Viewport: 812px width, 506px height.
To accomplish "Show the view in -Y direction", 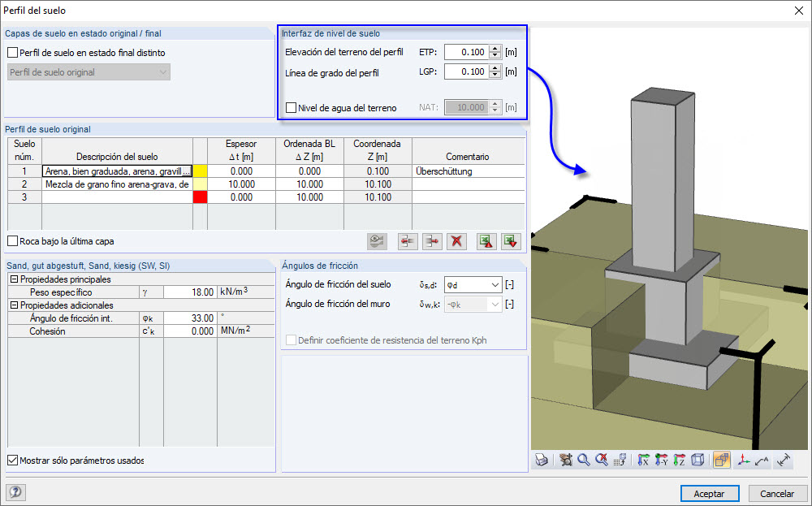I will (661, 460).
